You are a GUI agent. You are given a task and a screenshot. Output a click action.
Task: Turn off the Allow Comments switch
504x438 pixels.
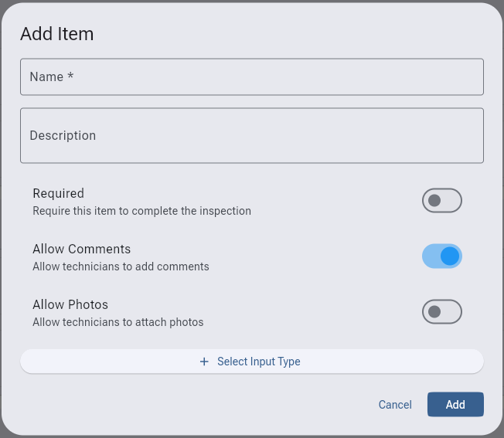[442, 256]
